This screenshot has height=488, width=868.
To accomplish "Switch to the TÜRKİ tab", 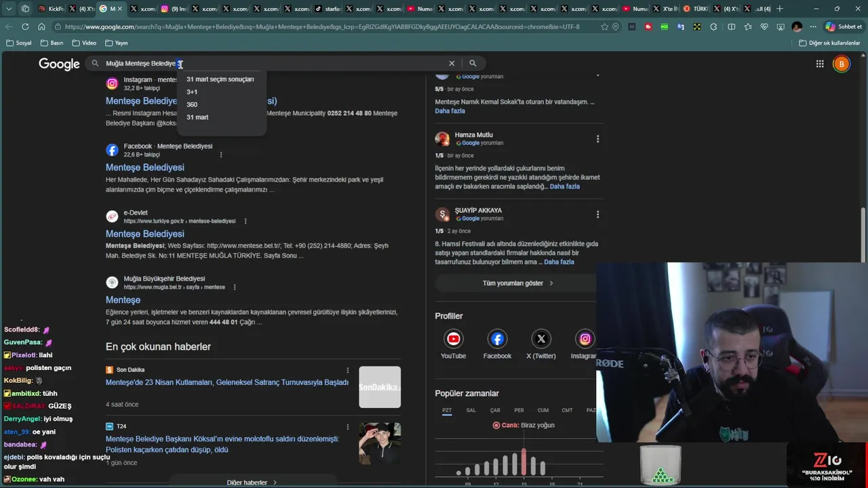I will pyautogui.click(x=696, y=9).
